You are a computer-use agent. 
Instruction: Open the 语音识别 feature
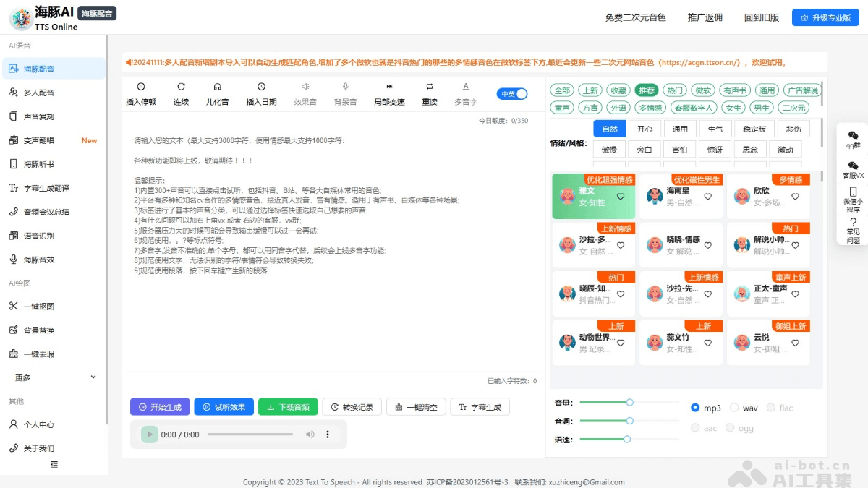coord(43,235)
